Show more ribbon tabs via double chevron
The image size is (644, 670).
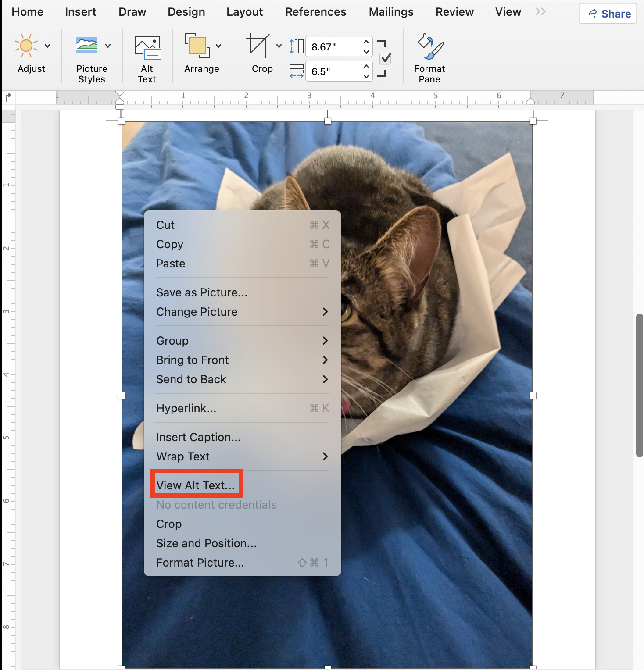pos(540,12)
